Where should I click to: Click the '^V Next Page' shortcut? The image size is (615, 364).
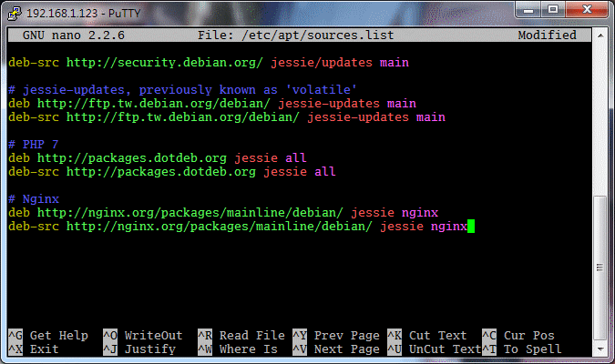pyautogui.click(x=336, y=349)
